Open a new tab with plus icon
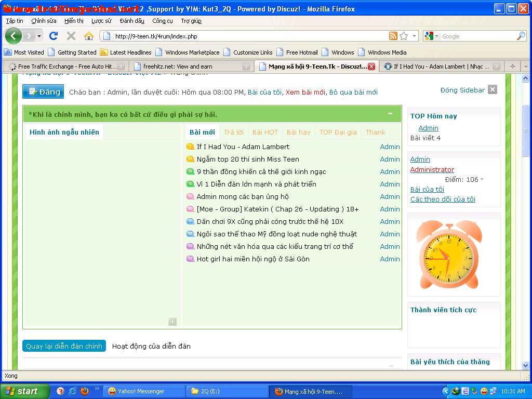The width and height of the screenshot is (532, 399). (512, 66)
